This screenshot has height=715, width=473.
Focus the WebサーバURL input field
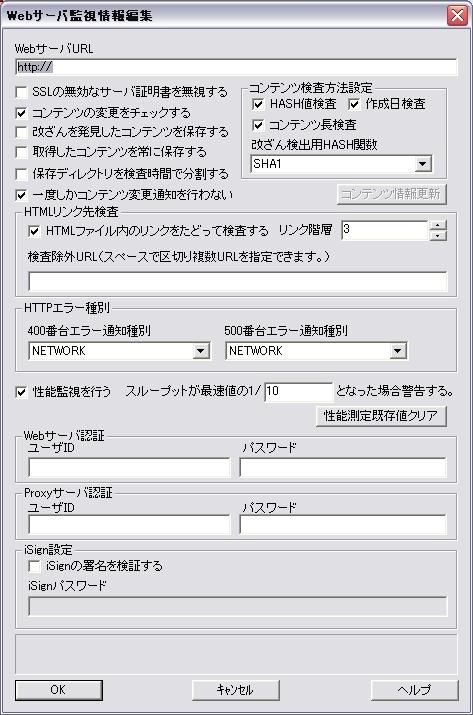point(236,67)
